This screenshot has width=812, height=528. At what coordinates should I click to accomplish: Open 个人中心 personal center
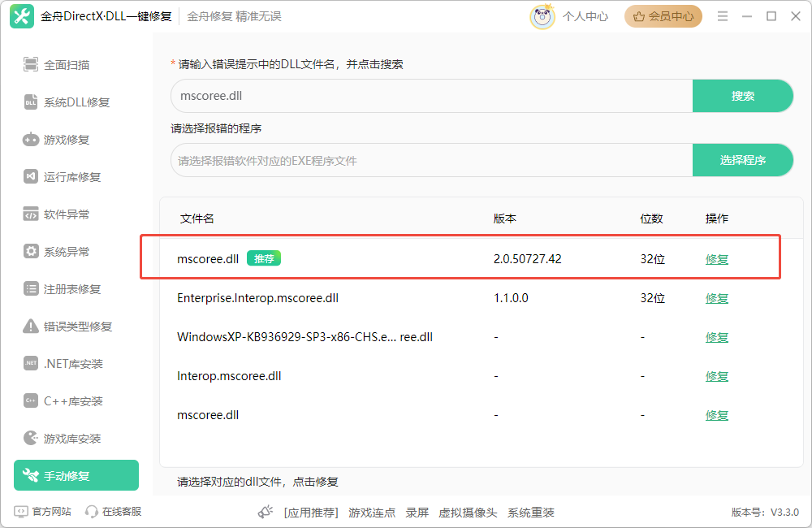[585, 16]
